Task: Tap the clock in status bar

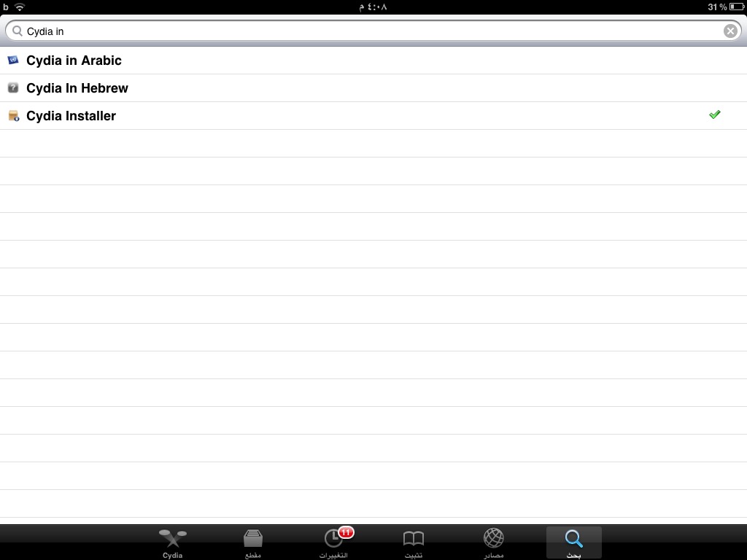Action: 373,7
